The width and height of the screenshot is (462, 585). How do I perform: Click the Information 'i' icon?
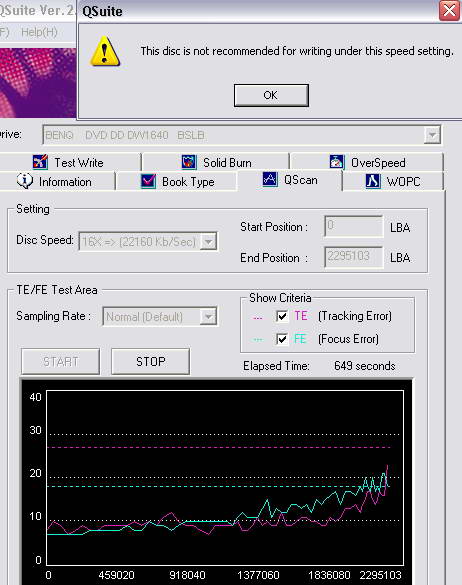coord(25,181)
